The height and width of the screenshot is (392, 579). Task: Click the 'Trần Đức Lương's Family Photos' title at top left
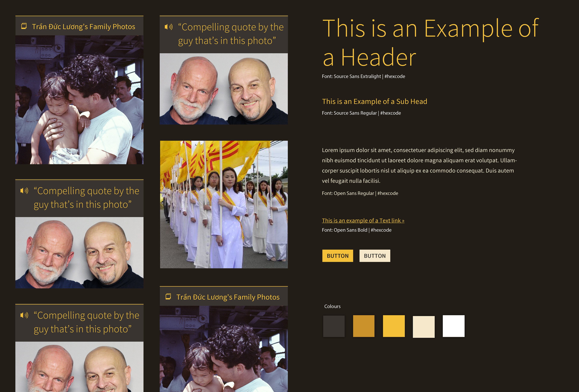click(84, 27)
